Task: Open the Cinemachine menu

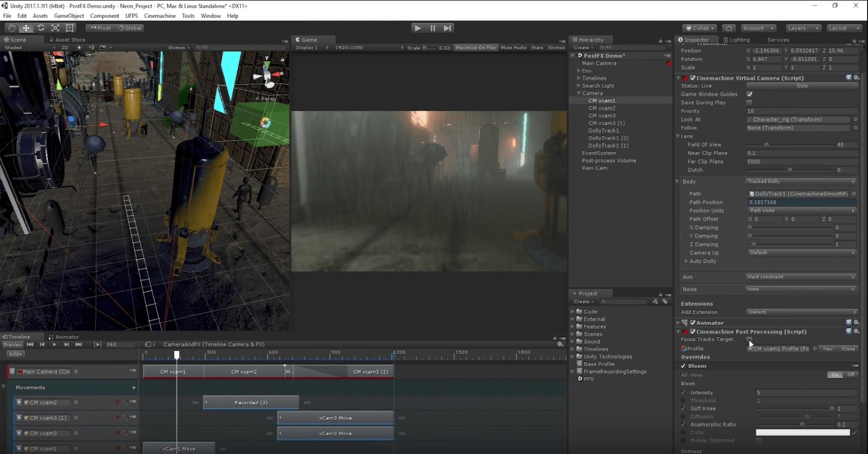Action: 160,16
